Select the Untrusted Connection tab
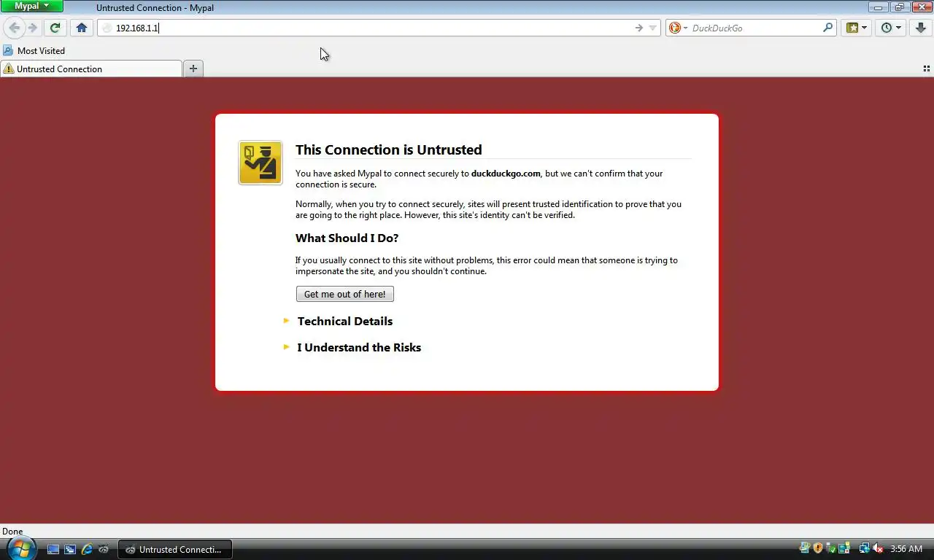 [x=91, y=69]
